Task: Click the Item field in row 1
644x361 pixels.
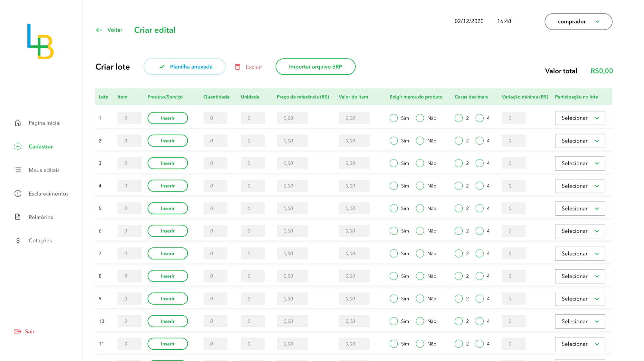Action: (x=129, y=118)
